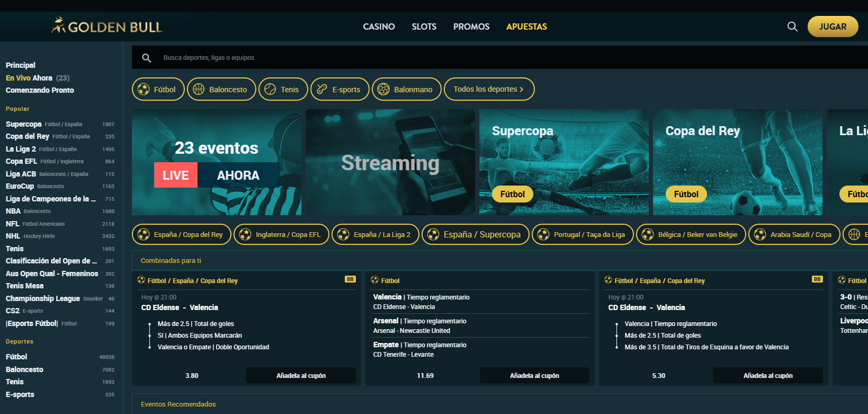Open the Supercopa banner card
868x414 pixels.
[564, 162]
